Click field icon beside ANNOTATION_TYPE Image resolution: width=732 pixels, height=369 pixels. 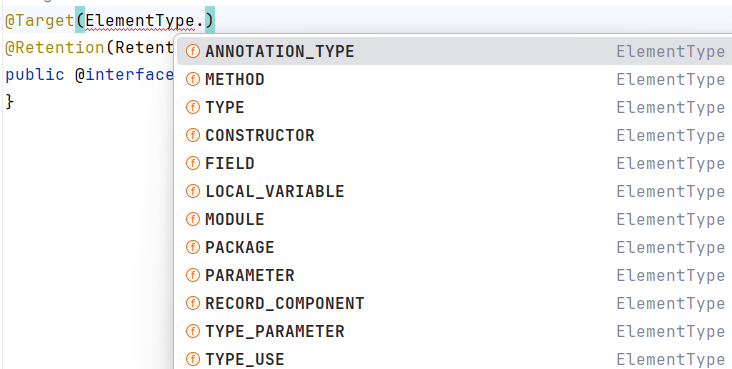(193, 51)
